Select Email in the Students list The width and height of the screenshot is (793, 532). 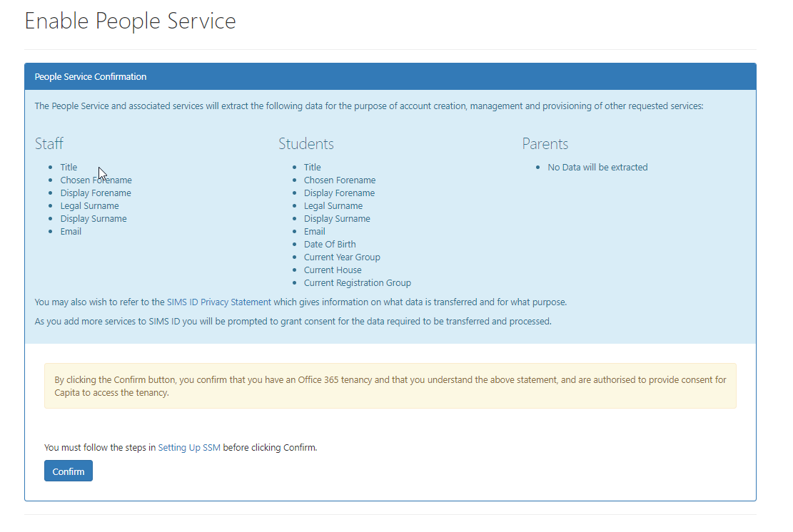[x=315, y=232]
